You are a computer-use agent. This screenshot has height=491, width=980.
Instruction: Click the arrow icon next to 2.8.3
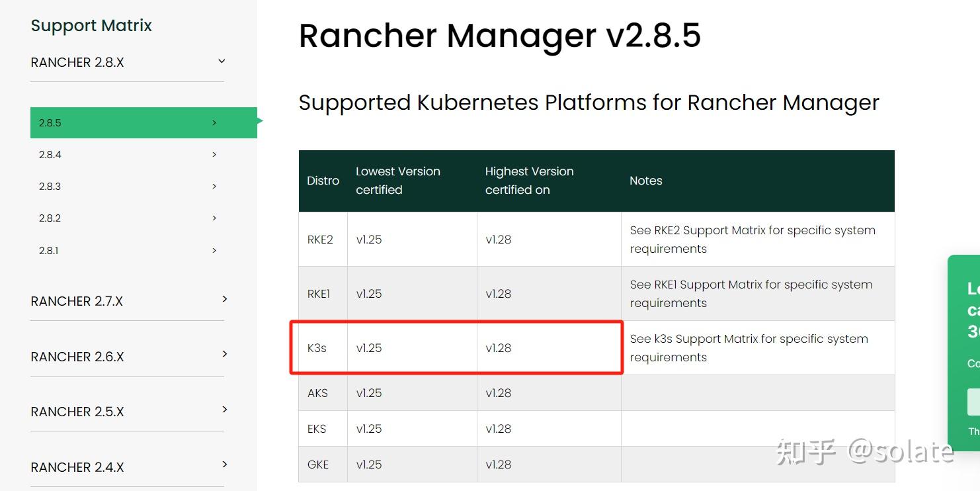[214, 187]
